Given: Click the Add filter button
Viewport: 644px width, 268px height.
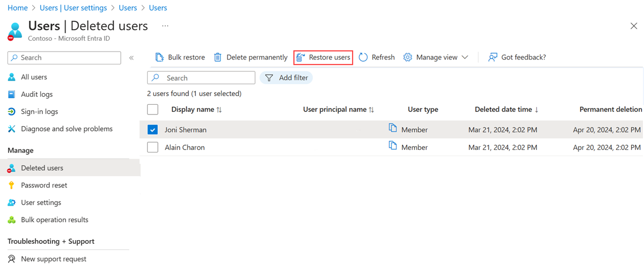Looking at the screenshot, I should click(x=287, y=78).
